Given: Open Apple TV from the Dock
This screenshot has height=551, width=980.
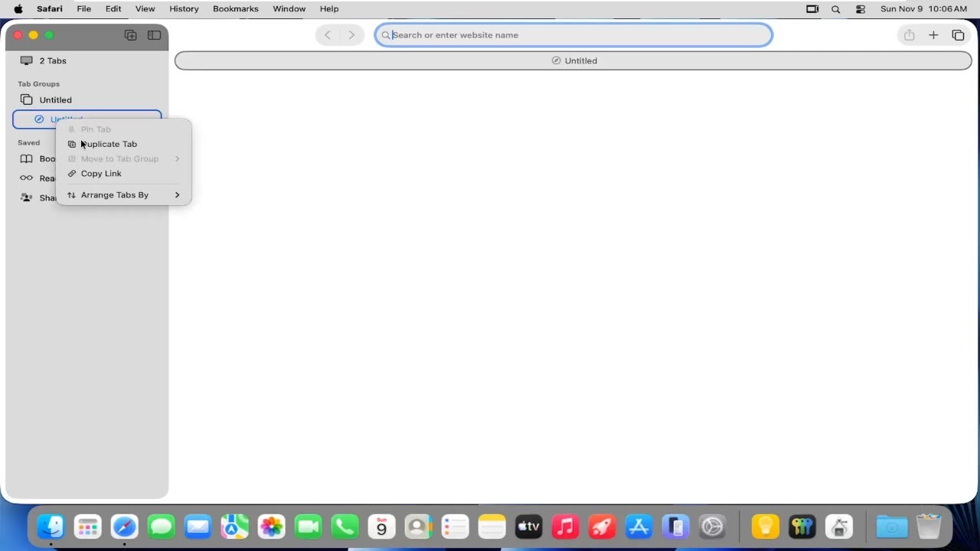Looking at the screenshot, I should click(x=528, y=527).
